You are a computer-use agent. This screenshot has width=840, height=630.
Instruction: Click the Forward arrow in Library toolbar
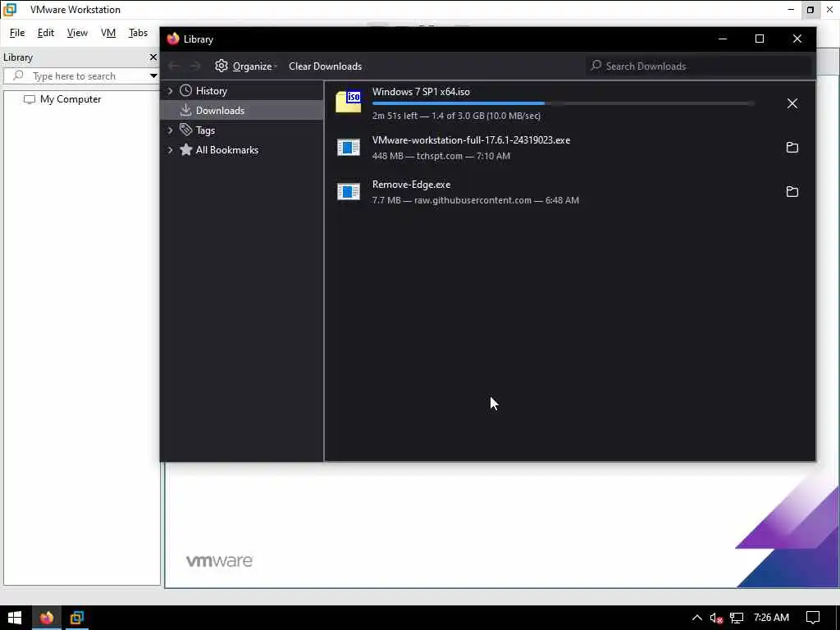click(x=194, y=66)
